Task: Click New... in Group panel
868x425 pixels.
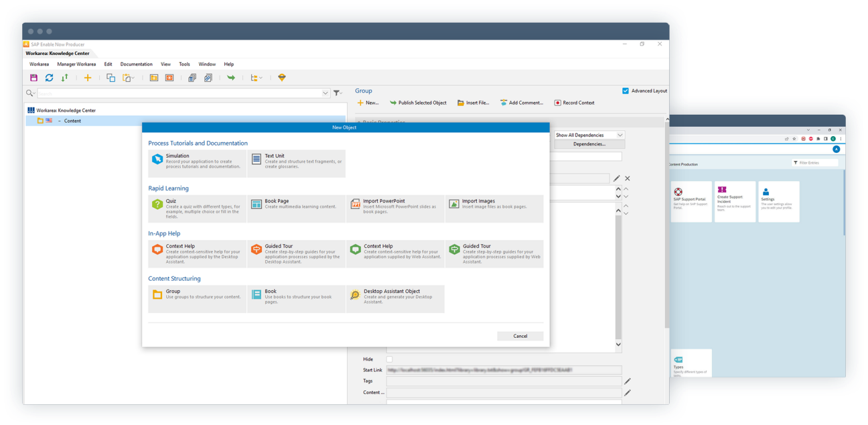Action: click(368, 103)
